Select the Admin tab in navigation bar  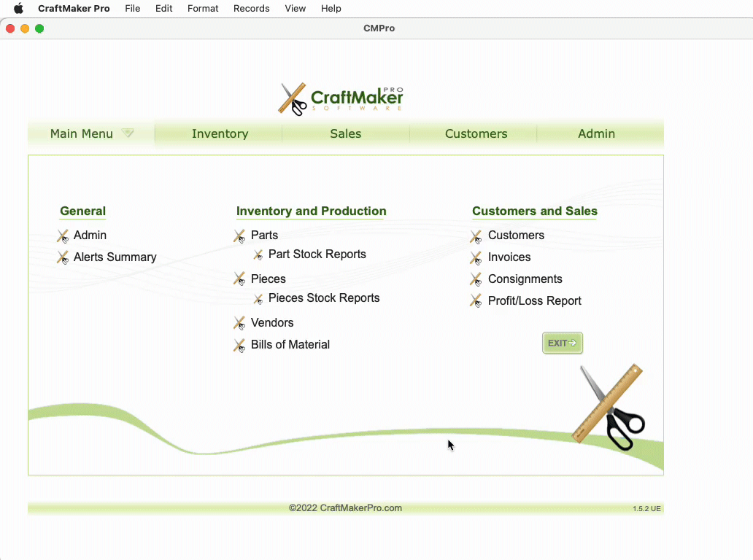[x=596, y=134]
